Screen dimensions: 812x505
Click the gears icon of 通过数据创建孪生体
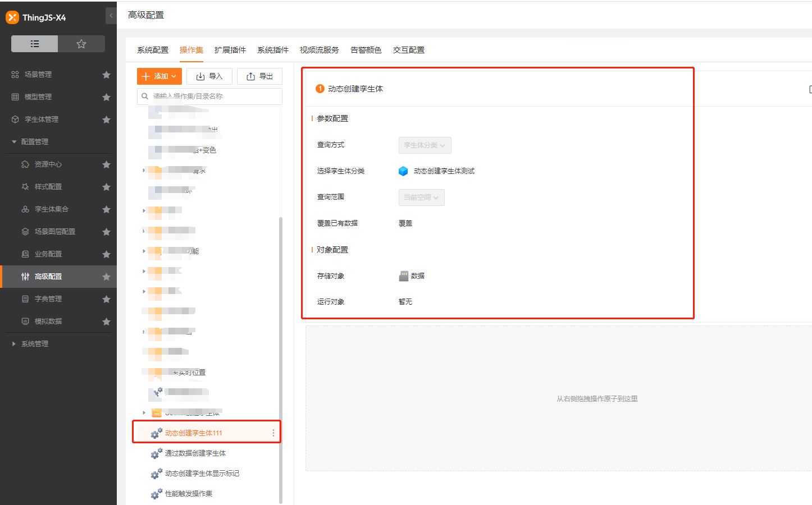(x=157, y=453)
